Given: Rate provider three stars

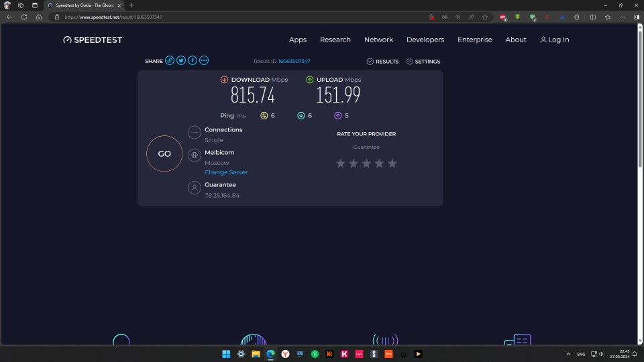Looking at the screenshot, I should click(x=366, y=164).
